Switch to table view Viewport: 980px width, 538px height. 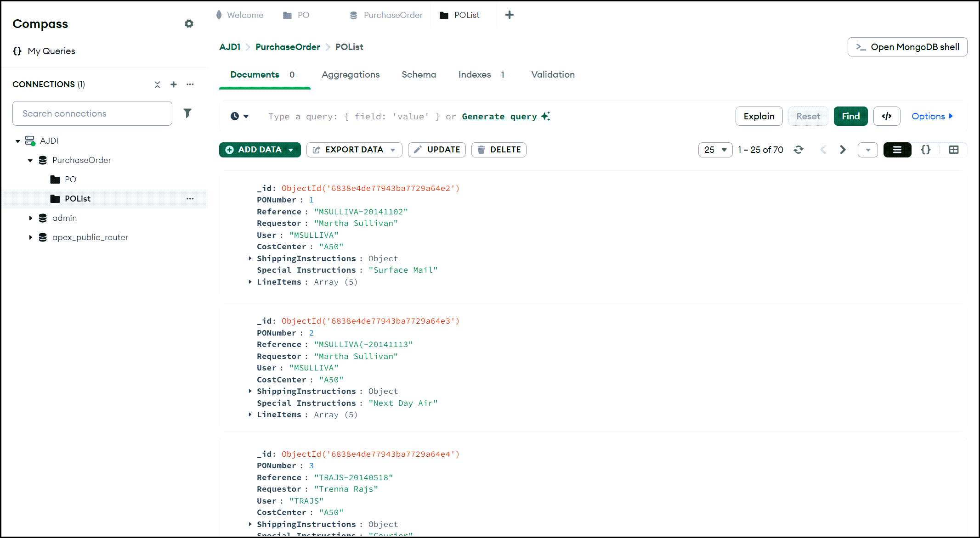(954, 150)
